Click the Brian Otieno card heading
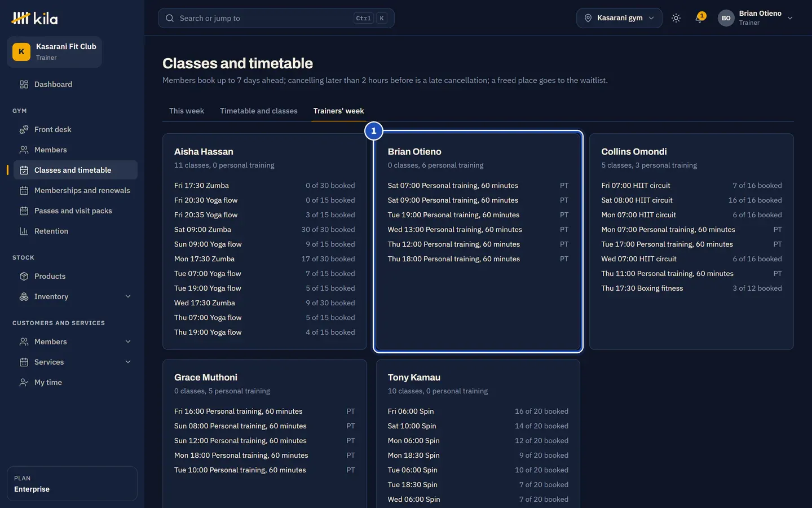The height and width of the screenshot is (508, 812). coord(414,151)
